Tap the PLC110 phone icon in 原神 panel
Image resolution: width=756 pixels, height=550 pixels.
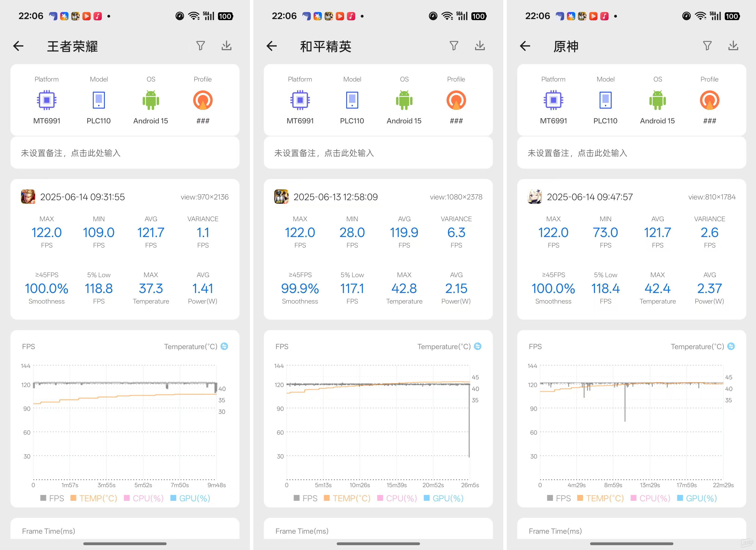[605, 100]
